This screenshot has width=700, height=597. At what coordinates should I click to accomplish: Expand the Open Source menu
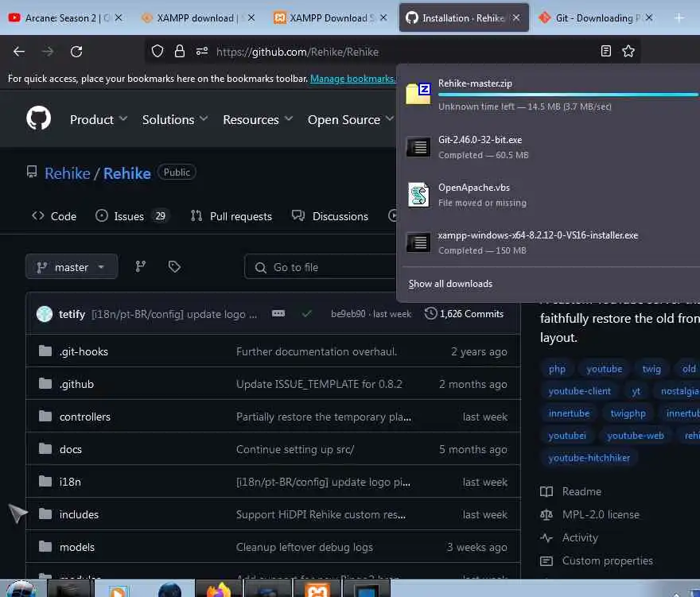(351, 119)
